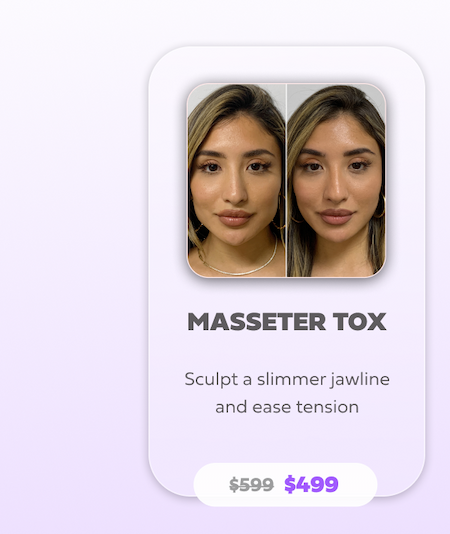Click the left before photo half
Viewport: 450px width, 534px height.
236,180
